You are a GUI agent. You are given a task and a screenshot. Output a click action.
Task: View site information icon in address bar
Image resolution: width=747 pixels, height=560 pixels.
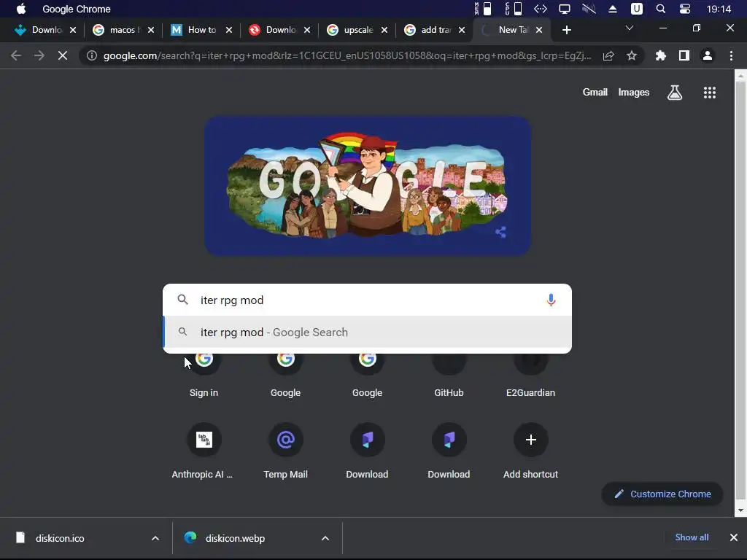[x=91, y=55]
